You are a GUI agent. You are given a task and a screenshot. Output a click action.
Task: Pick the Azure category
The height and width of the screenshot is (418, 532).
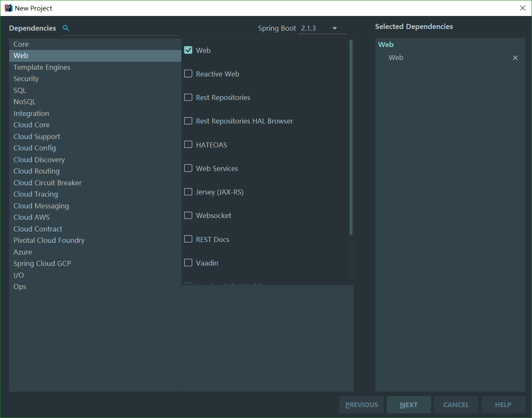(23, 252)
